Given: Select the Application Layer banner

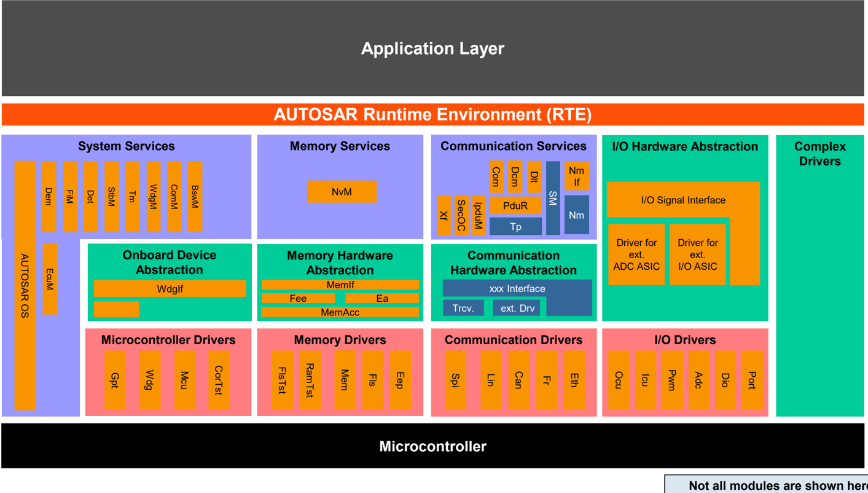Looking at the screenshot, I should 432,49.
